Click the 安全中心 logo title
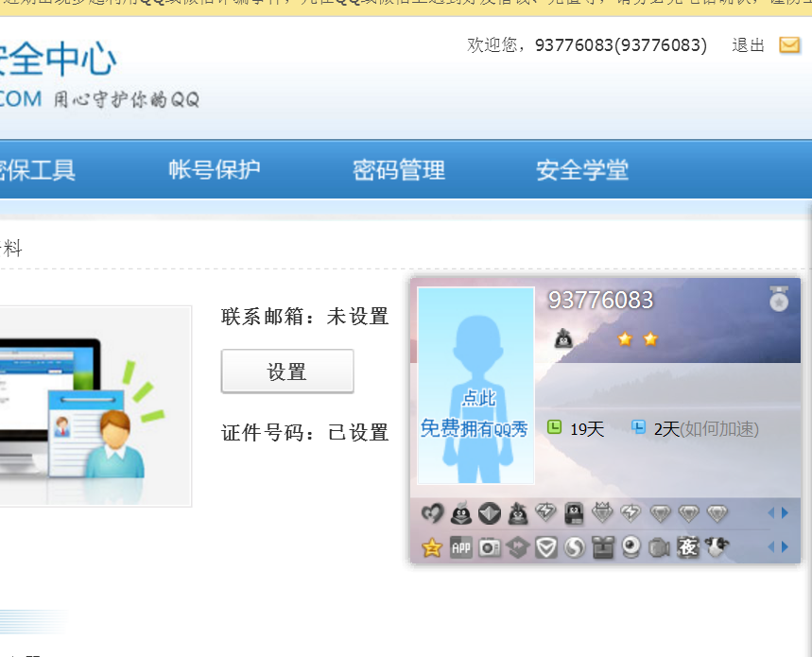812x657 pixels. click(58, 59)
